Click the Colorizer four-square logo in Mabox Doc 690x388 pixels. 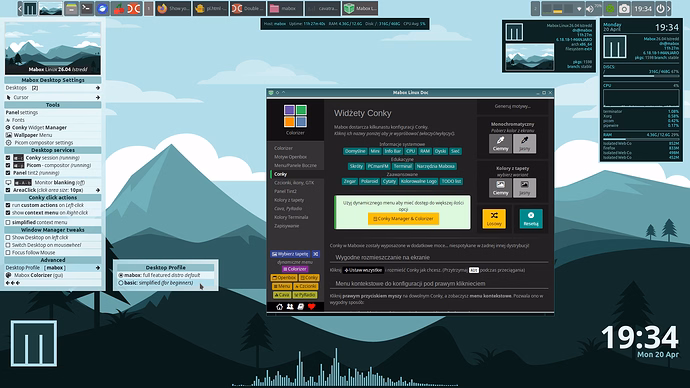point(295,116)
